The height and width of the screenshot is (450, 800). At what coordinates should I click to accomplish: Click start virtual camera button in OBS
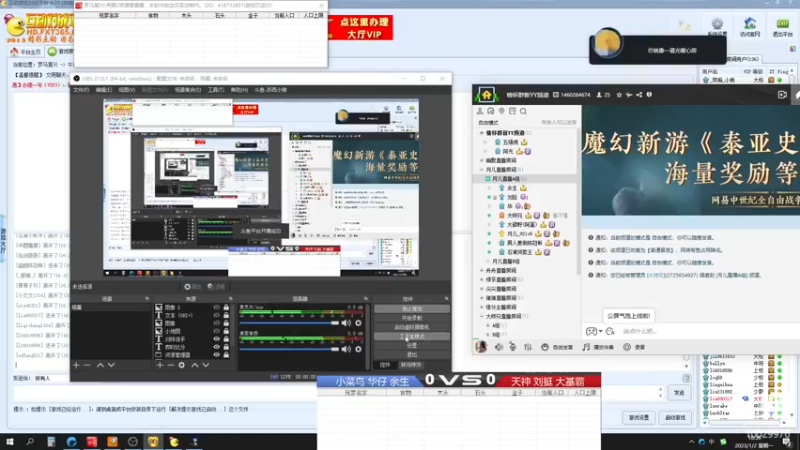tap(412, 327)
